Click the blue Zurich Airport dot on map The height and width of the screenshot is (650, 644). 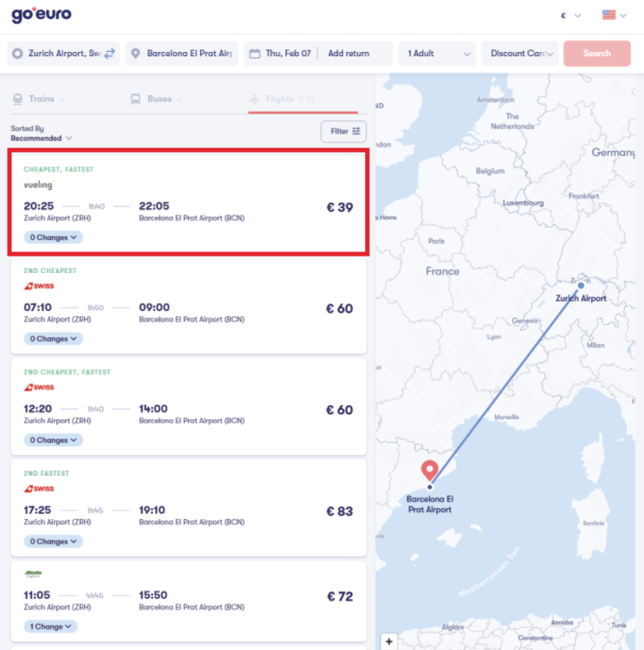(x=581, y=286)
